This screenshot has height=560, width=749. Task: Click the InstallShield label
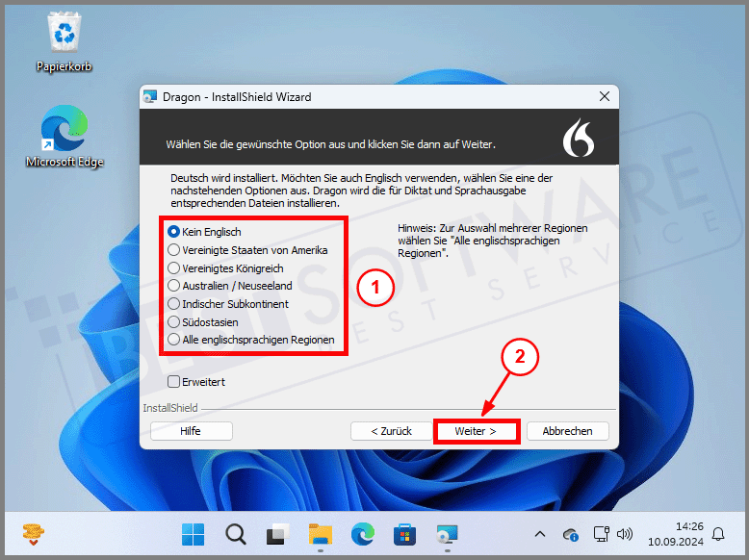[170, 408]
